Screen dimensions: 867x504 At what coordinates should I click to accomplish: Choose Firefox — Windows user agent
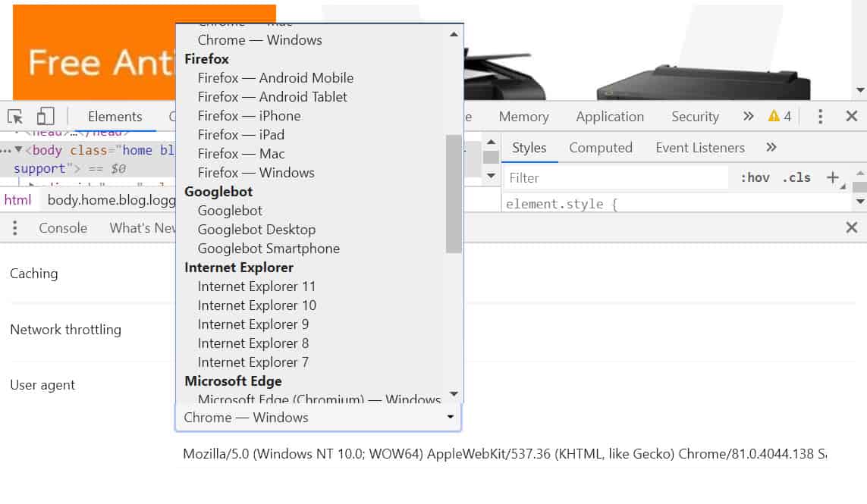point(256,173)
